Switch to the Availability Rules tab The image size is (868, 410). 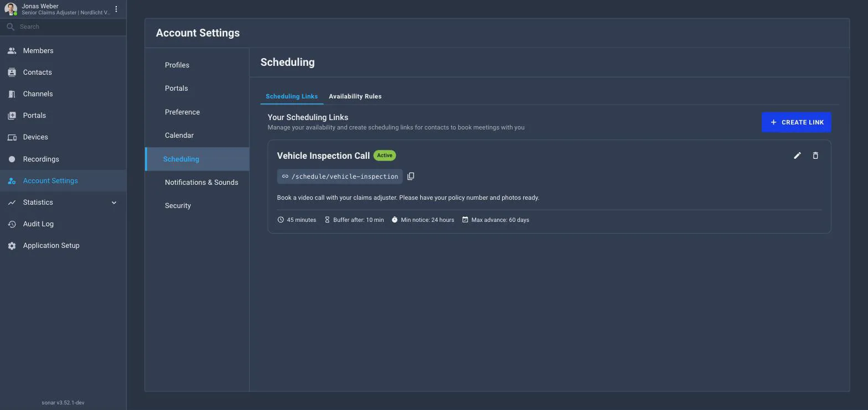click(355, 96)
